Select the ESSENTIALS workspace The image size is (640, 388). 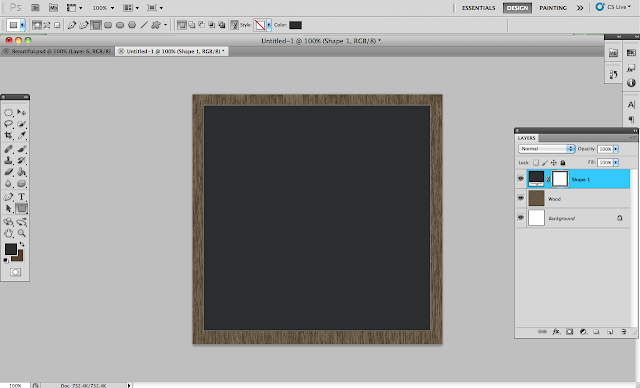[478, 8]
